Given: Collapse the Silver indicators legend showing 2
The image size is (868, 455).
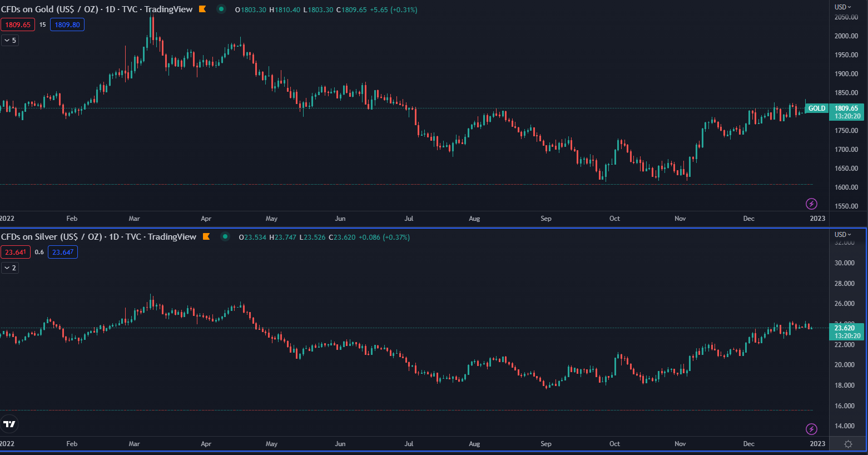Looking at the screenshot, I should [10, 268].
